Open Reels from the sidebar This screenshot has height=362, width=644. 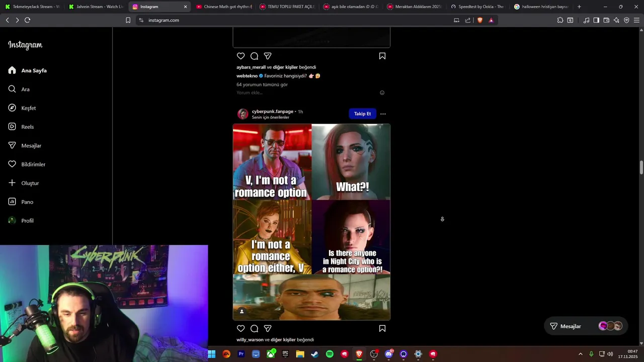click(x=21, y=127)
